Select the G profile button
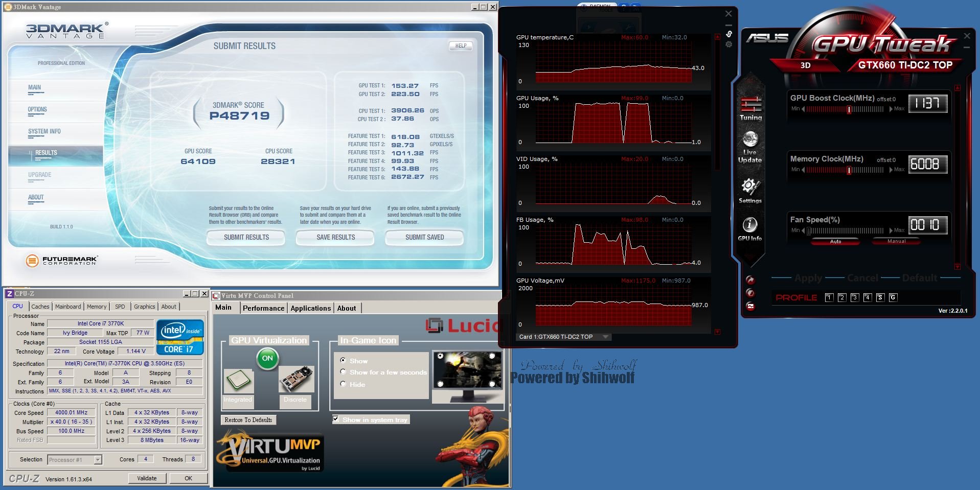980x490 pixels. (x=893, y=297)
